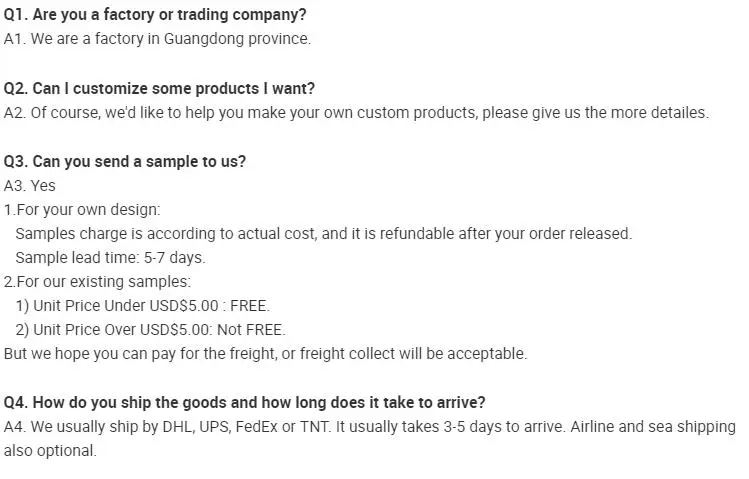Click the Q1 factory or trading company question

155,15
